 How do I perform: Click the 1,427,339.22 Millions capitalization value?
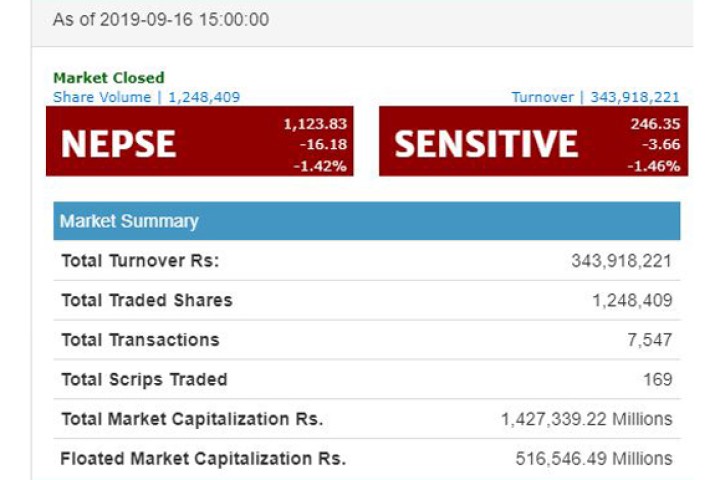(587, 419)
